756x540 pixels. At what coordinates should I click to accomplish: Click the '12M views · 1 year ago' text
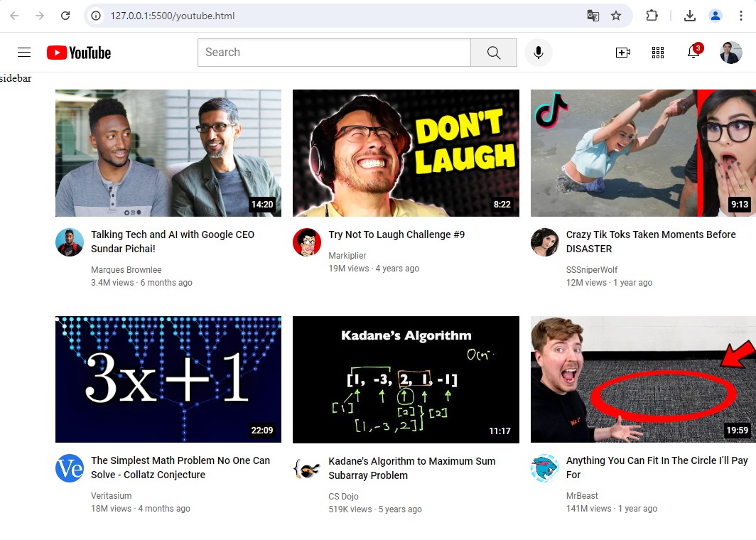(x=610, y=283)
